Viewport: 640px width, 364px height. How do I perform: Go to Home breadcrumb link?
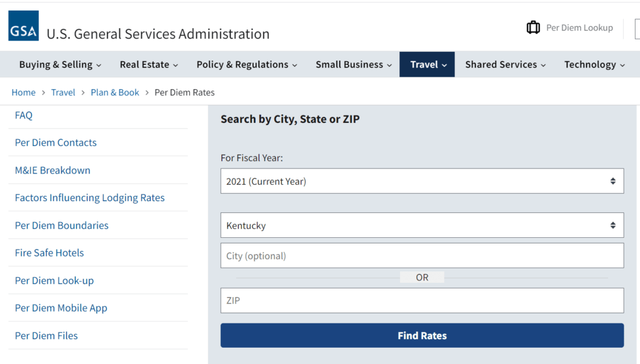click(x=24, y=92)
